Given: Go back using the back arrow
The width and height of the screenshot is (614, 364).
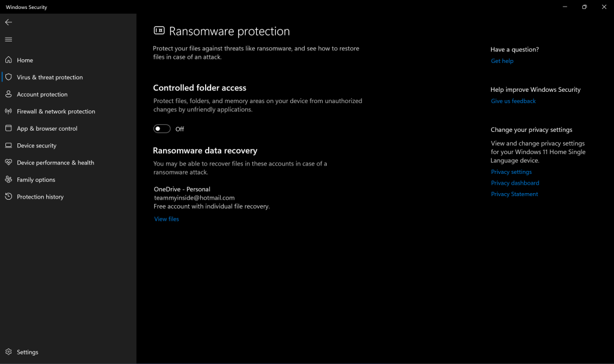Looking at the screenshot, I should pos(8,22).
